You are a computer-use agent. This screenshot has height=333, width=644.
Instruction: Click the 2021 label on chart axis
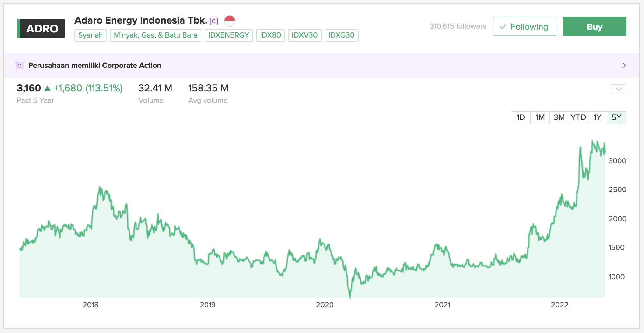pyautogui.click(x=443, y=305)
